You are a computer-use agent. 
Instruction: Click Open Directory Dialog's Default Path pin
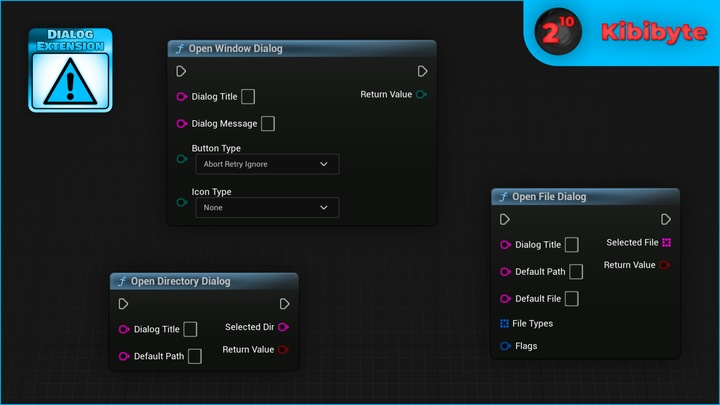pyautogui.click(x=124, y=356)
